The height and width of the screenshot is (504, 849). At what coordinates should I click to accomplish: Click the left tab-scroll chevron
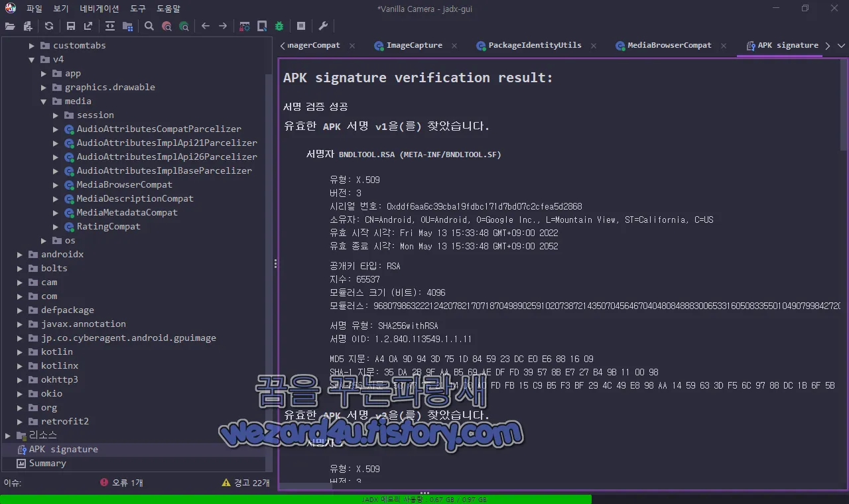click(x=283, y=46)
